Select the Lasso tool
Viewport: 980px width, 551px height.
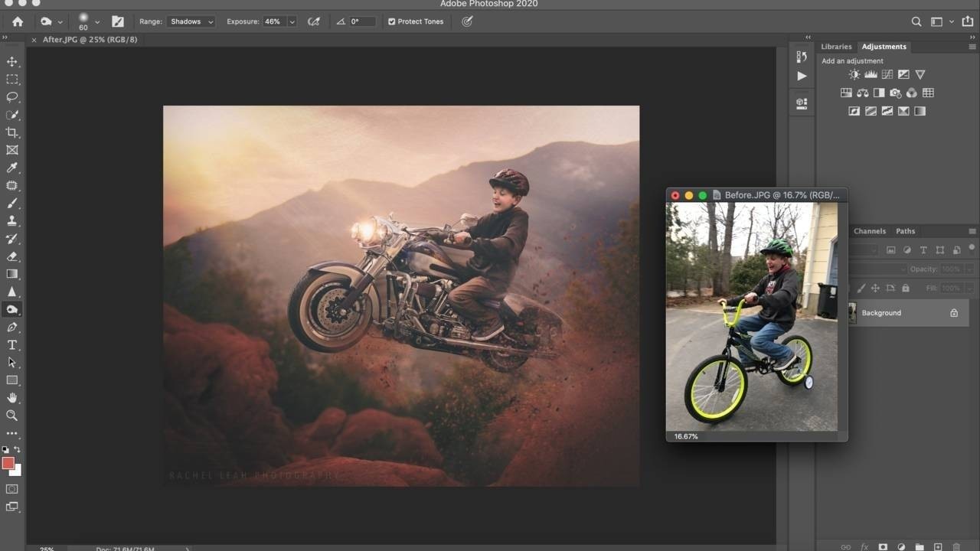click(x=12, y=97)
